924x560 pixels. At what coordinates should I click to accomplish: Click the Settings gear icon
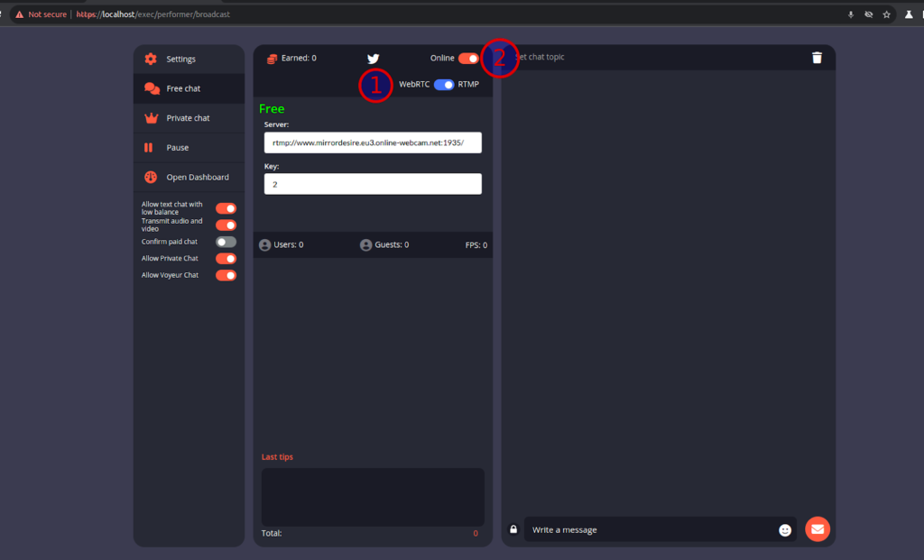pyautogui.click(x=151, y=59)
